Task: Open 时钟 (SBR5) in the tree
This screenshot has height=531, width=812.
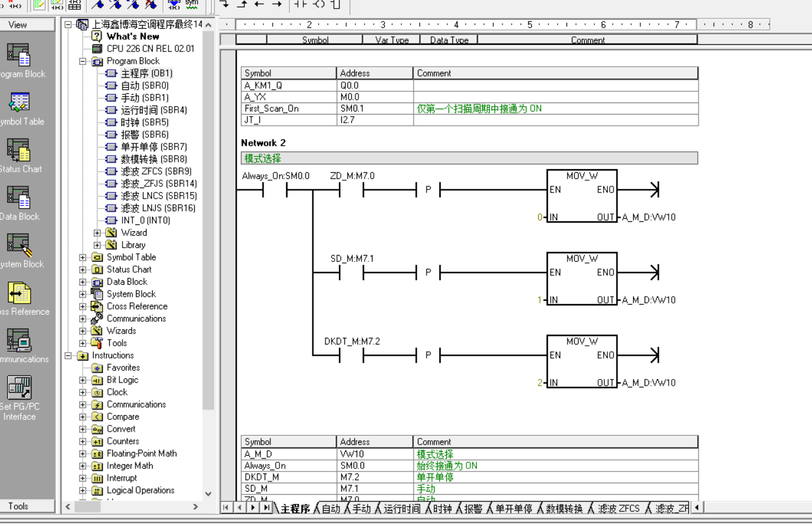Action: (x=144, y=122)
